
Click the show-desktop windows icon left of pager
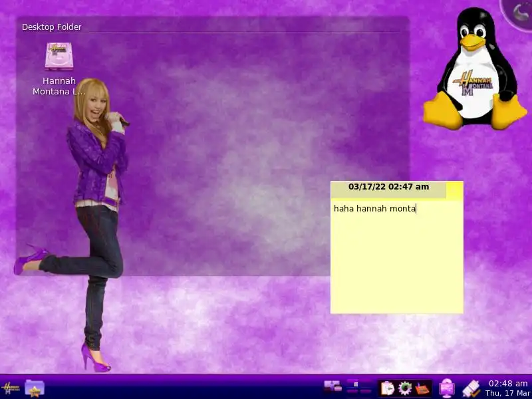tap(332, 387)
